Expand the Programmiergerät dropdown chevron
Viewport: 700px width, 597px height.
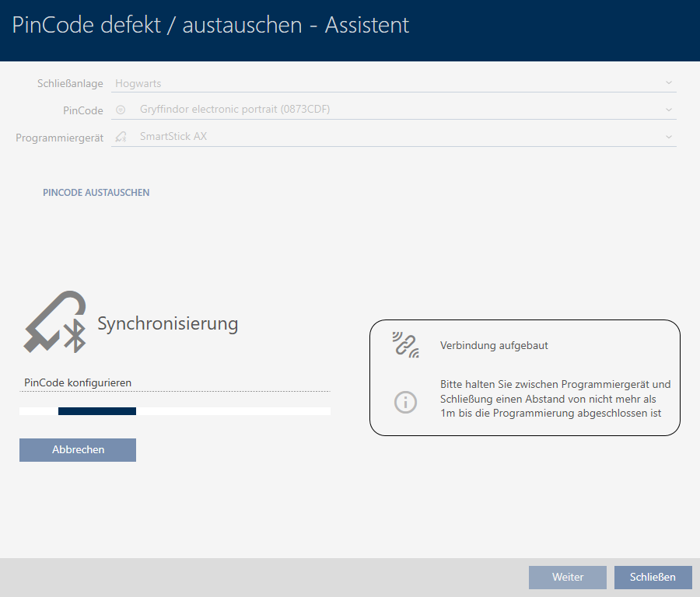pos(668,137)
